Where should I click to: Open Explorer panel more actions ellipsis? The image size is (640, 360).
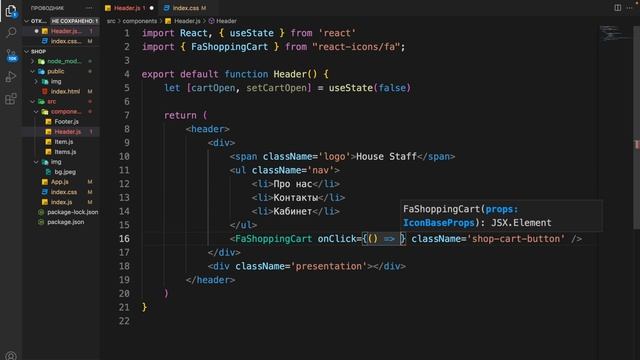point(89,8)
